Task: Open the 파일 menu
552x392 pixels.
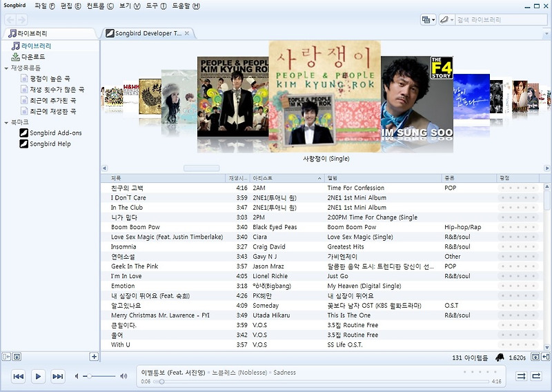Action: pyautogui.click(x=45, y=6)
